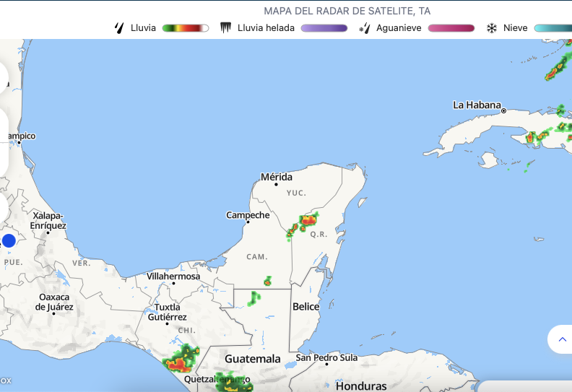Click the YUC. state abbreviation

tap(296, 193)
